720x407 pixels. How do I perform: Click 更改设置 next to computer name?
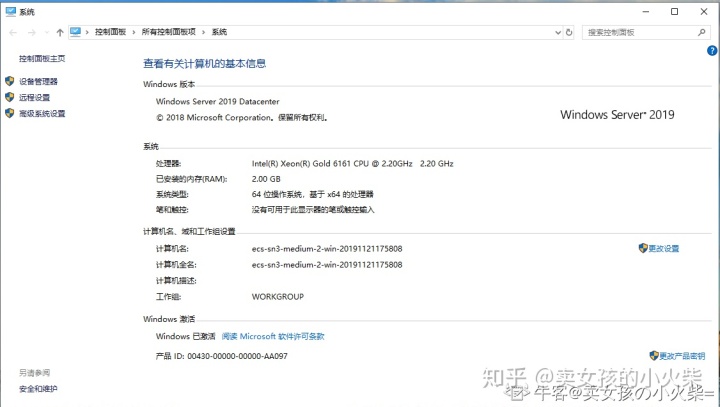coord(664,249)
